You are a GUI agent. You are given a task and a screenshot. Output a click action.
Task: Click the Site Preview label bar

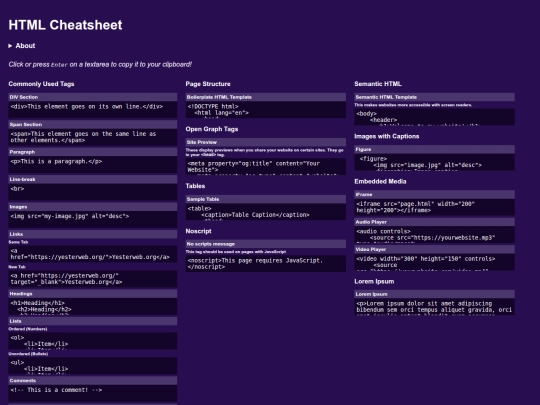pos(266,142)
